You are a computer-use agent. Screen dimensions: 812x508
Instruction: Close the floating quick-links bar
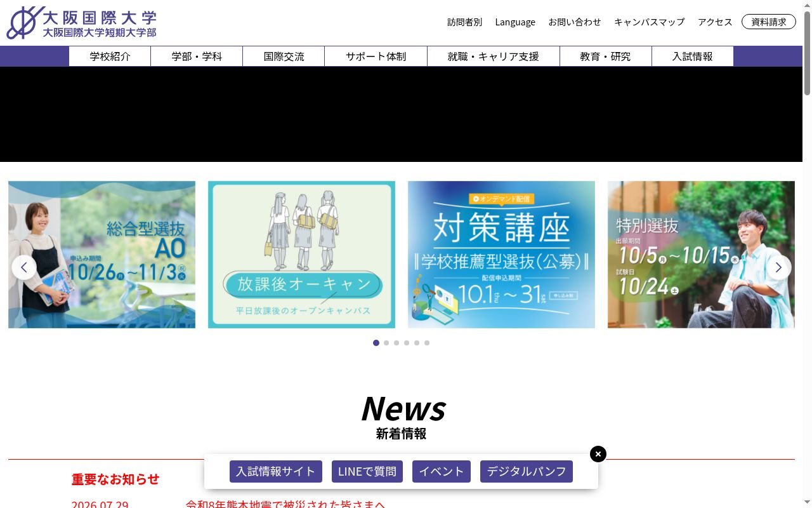click(x=598, y=454)
